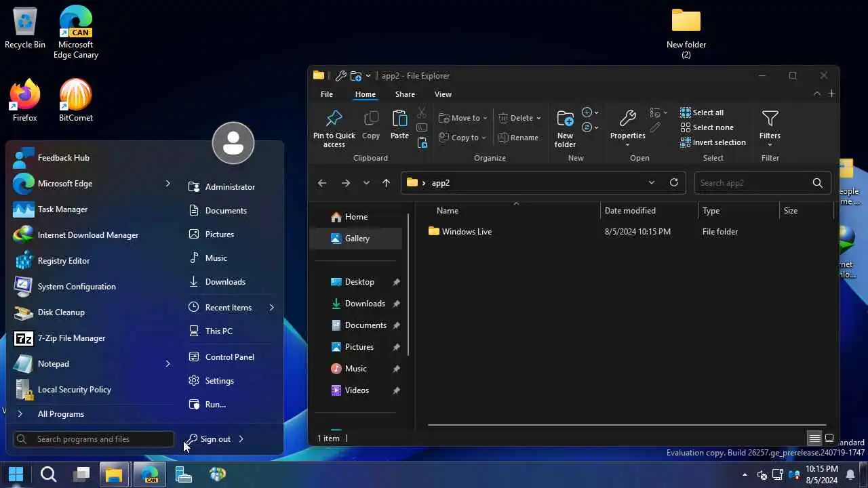Expand the Recent Items submenu arrow
This screenshot has width=868, height=488.
[x=271, y=308]
